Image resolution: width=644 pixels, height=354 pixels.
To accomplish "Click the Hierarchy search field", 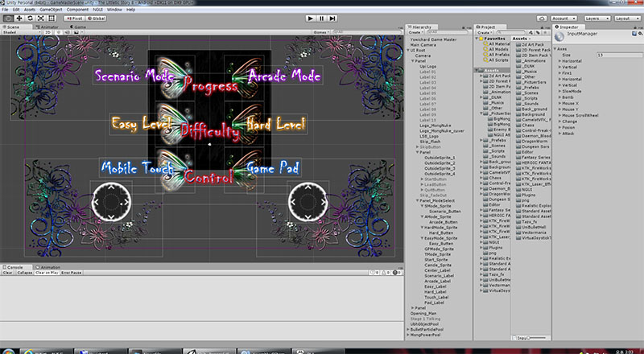I will (448, 32).
